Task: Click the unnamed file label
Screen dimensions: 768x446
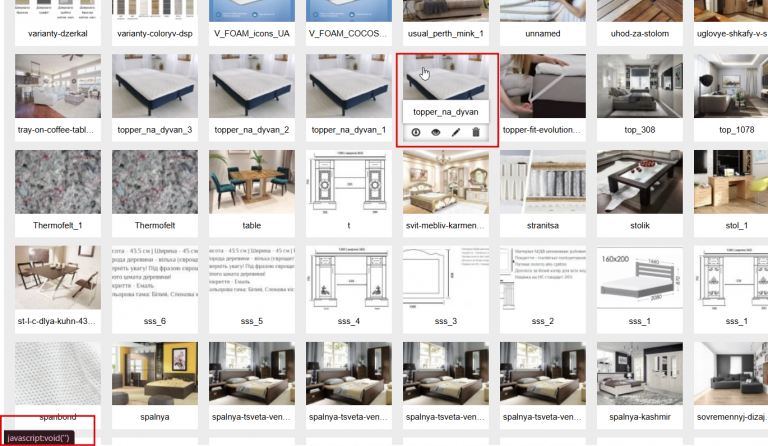Action: [x=543, y=33]
